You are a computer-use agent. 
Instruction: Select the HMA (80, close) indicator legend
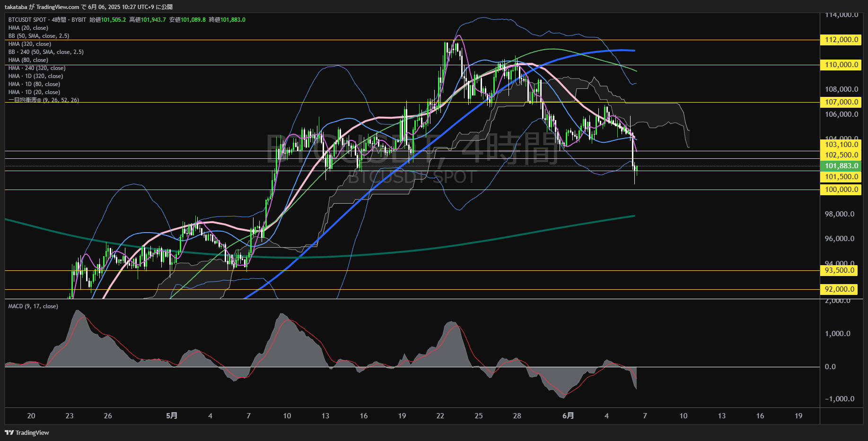tap(28, 60)
